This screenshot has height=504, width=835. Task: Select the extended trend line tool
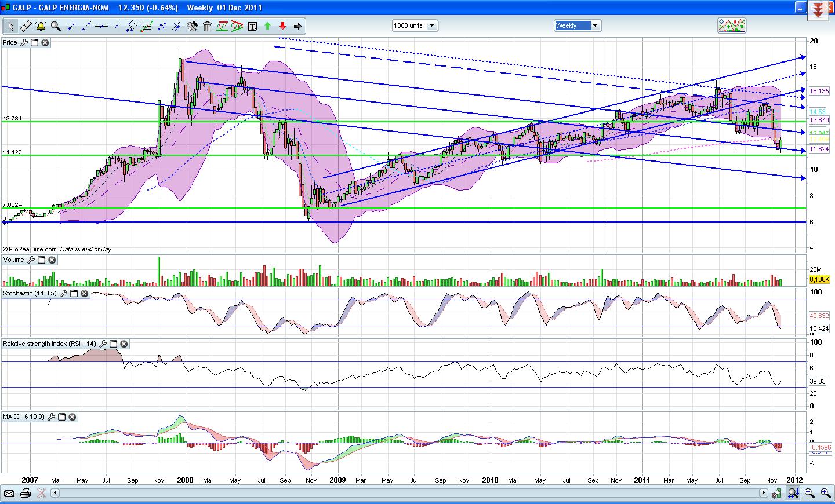[86, 26]
